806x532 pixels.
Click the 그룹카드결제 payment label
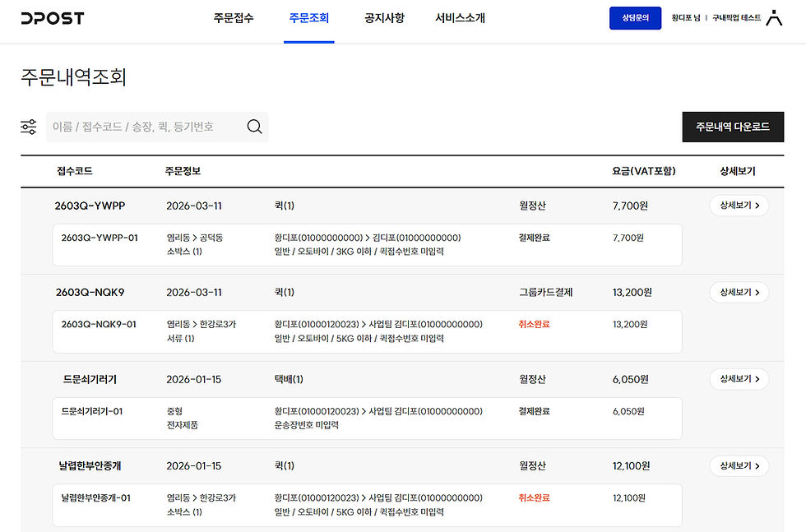point(545,292)
